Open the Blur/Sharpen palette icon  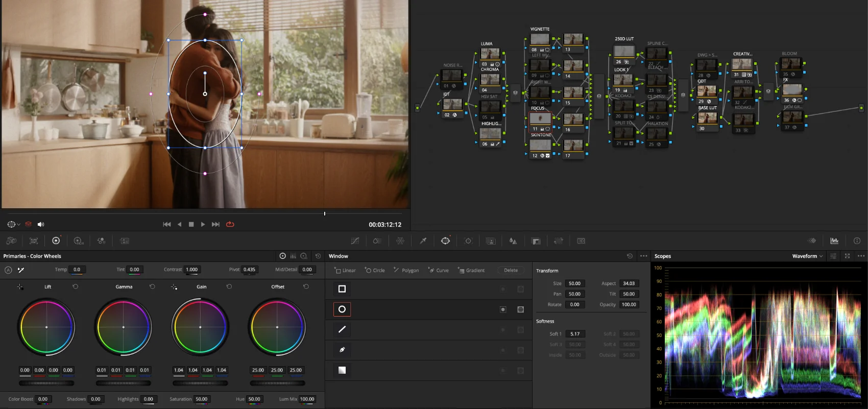tap(513, 241)
